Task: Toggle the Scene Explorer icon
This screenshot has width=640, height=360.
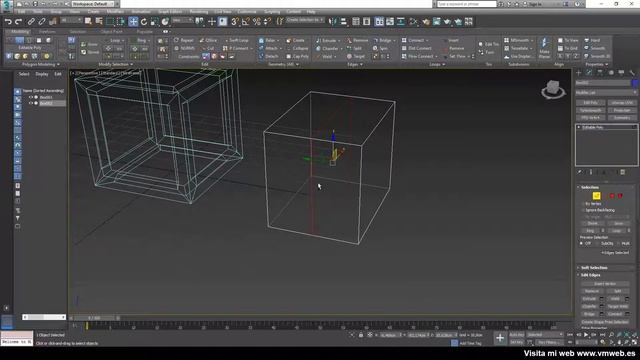Action: tap(356, 21)
